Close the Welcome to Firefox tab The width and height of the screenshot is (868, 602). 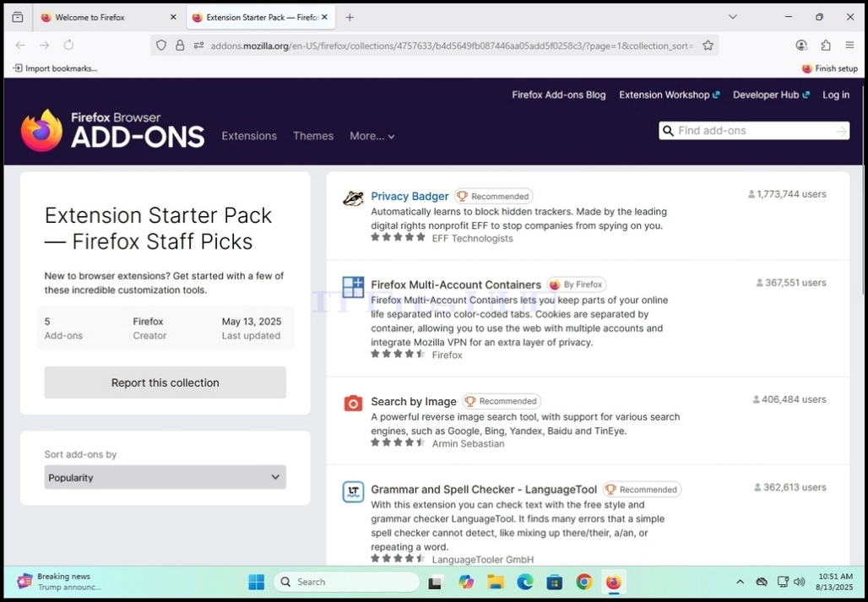pyautogui.click(x=173, y=17)
